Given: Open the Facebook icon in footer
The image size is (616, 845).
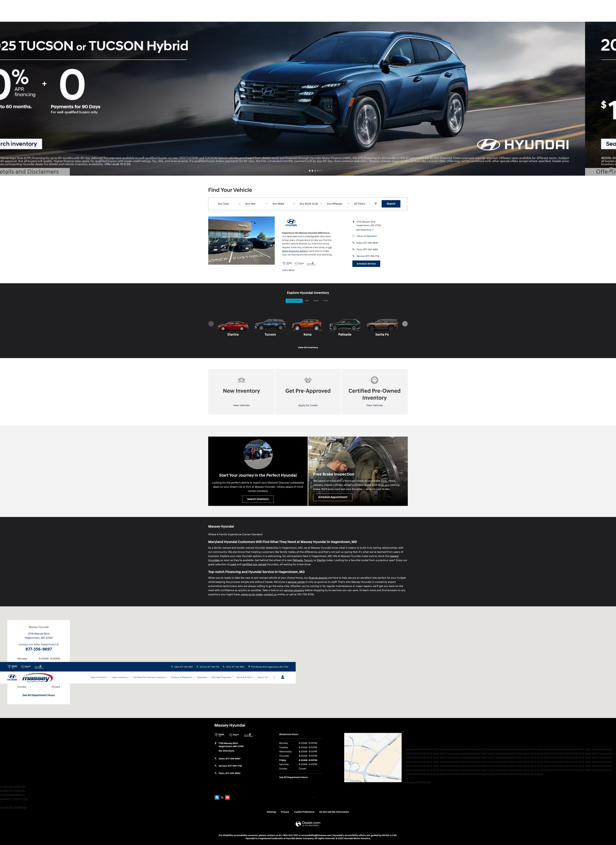Looking at the screenshot, I should (x=217, y=798).
